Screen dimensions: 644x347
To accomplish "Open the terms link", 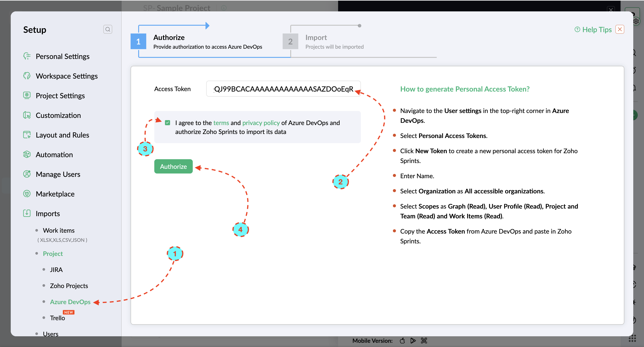I will (221, 123).
